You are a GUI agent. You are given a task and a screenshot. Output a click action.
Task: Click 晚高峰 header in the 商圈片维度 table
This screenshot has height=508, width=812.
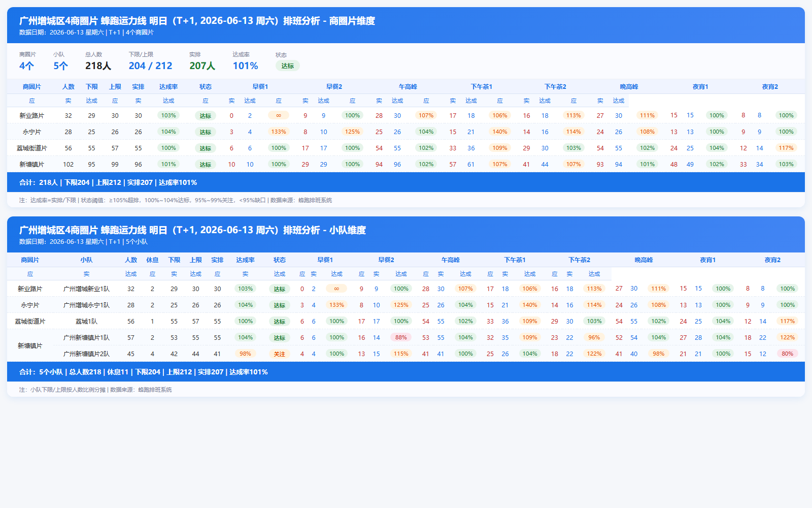629,87
